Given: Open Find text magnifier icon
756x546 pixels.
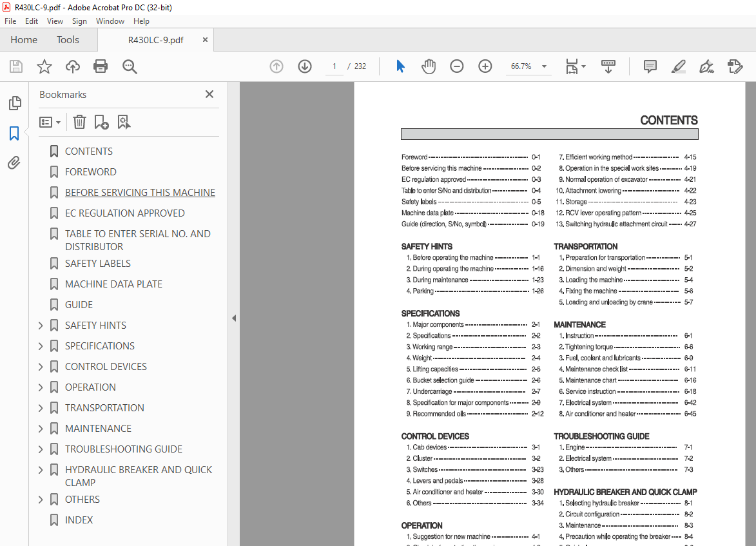Looking at the screenshot, I should pos(129,66).
